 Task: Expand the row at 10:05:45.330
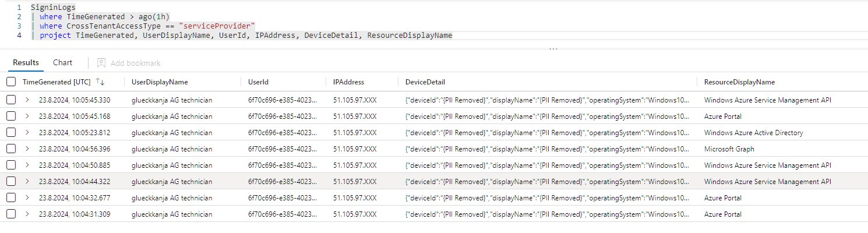(x=27, y=100)
